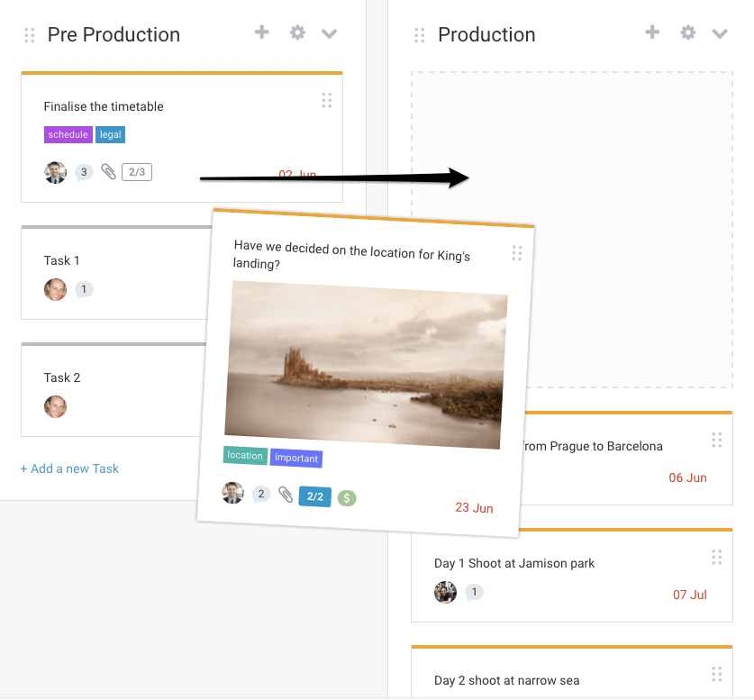Click drag handle beside Production title
The height and width of the screenshot is (700, 754).
(x=420, y=35)
